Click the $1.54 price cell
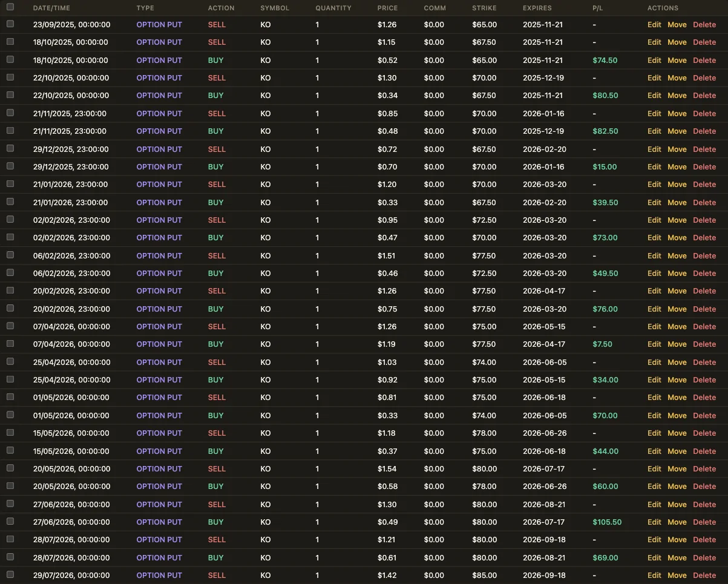 [387, 469]
